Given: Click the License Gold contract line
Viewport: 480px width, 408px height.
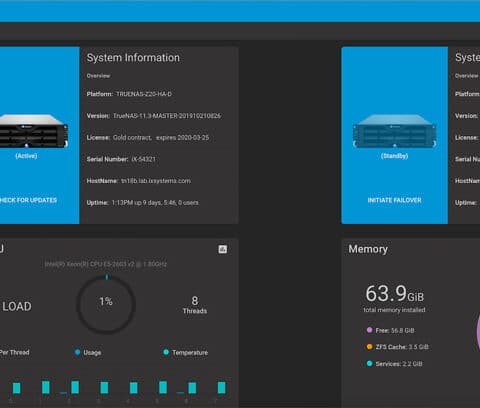Looking at the screenshot, I should pos(148,137).
